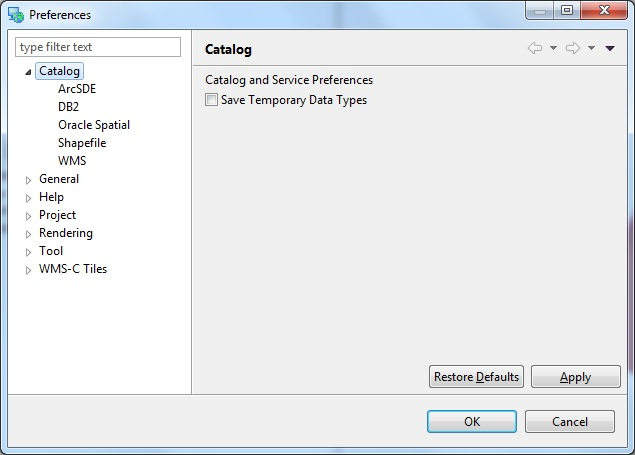
Task: Open the Shapefile preferences page
Action: pyautogui.click(x=82, y=143)
